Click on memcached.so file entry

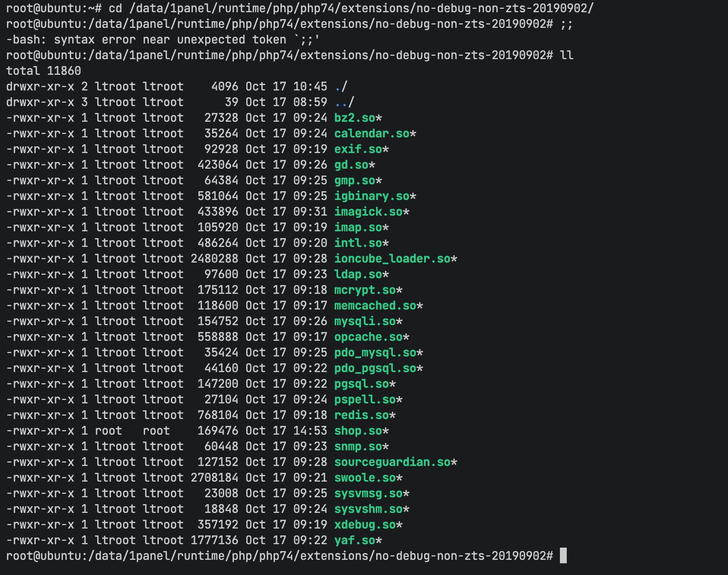pyautogui.click(x=375, y=306)
